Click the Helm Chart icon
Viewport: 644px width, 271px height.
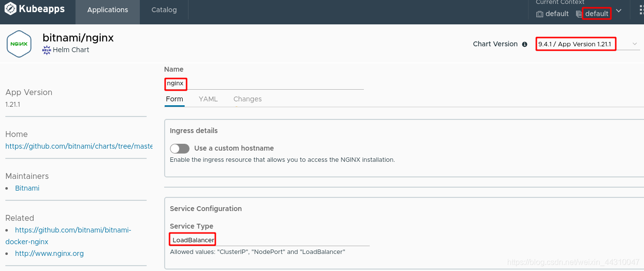(47, 50)
